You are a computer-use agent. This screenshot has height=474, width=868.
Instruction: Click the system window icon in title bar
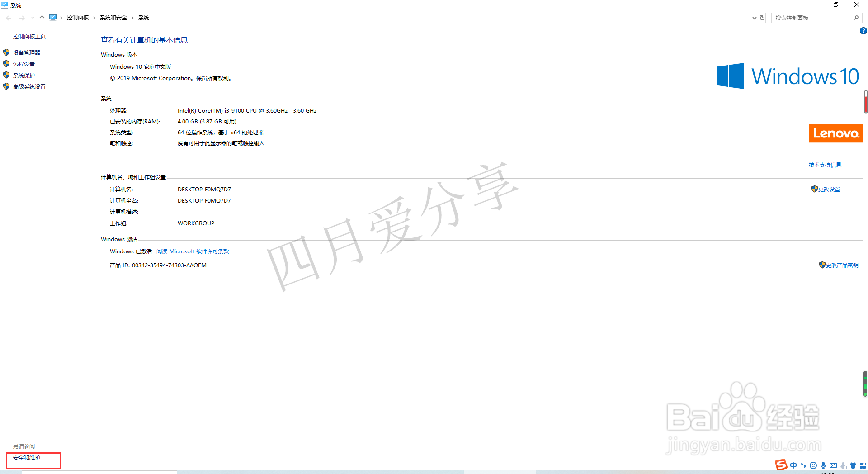pos(5,5)
